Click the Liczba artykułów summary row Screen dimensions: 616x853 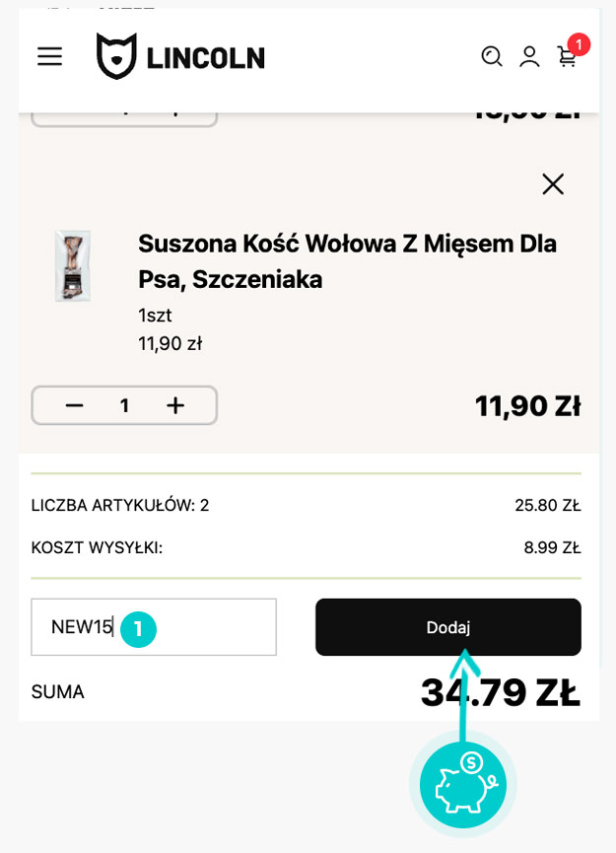coord(306,506)
